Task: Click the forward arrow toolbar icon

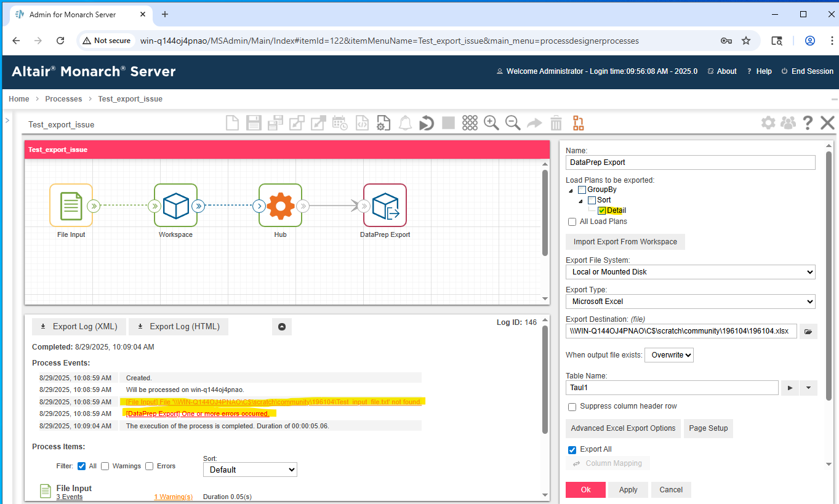Action: (x=534, y=123)
